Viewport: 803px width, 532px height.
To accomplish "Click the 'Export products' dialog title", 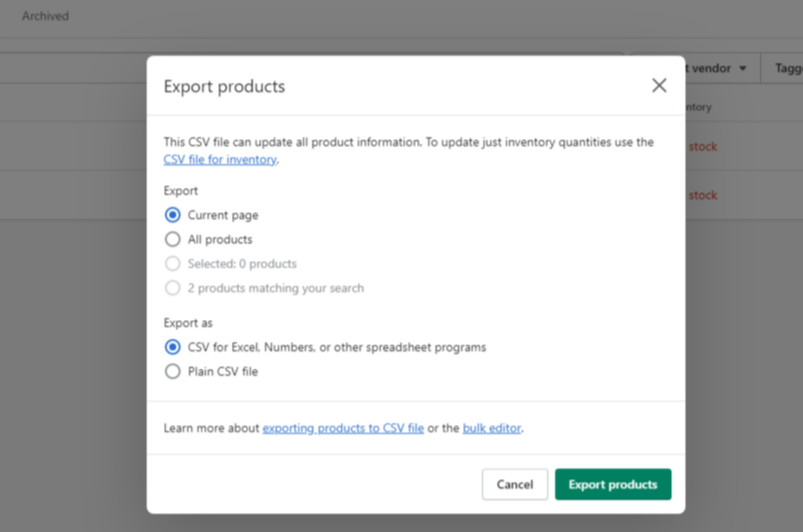I will click(x=224, y=86).
